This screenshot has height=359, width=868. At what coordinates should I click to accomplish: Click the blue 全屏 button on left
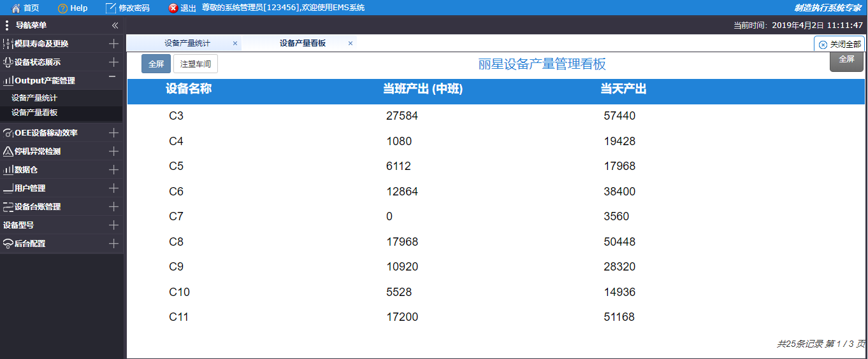[156, 64]
